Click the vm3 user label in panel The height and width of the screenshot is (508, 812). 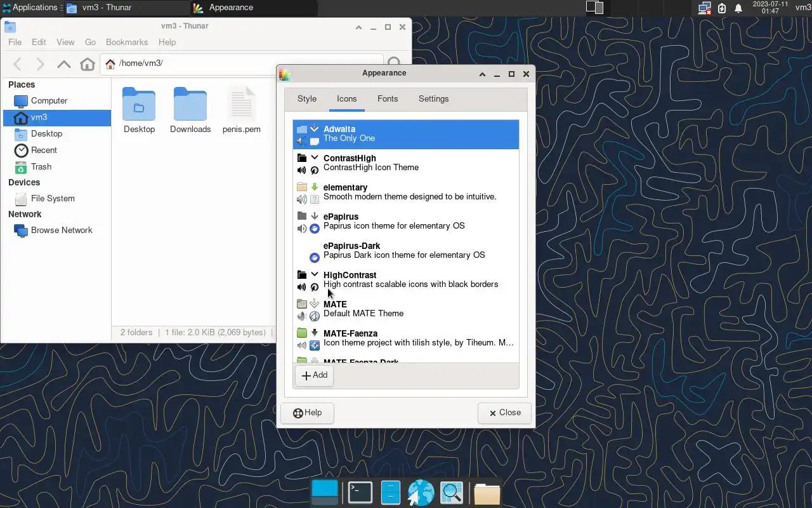coord(803,8)
